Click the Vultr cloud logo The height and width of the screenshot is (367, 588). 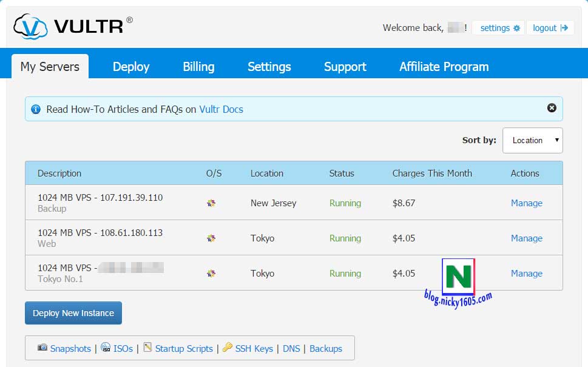(x=30, y=26)
